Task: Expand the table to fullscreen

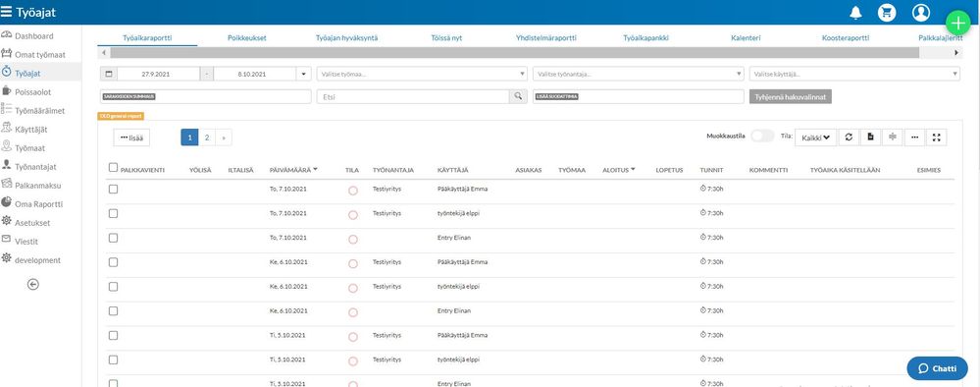Action: pyautogui.click(x=936, y=138)
